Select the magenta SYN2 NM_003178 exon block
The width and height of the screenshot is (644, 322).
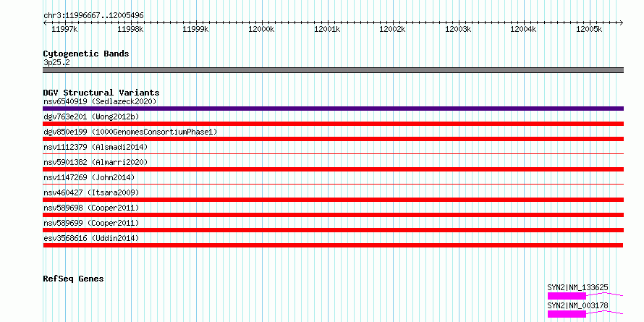click(567, 314)
